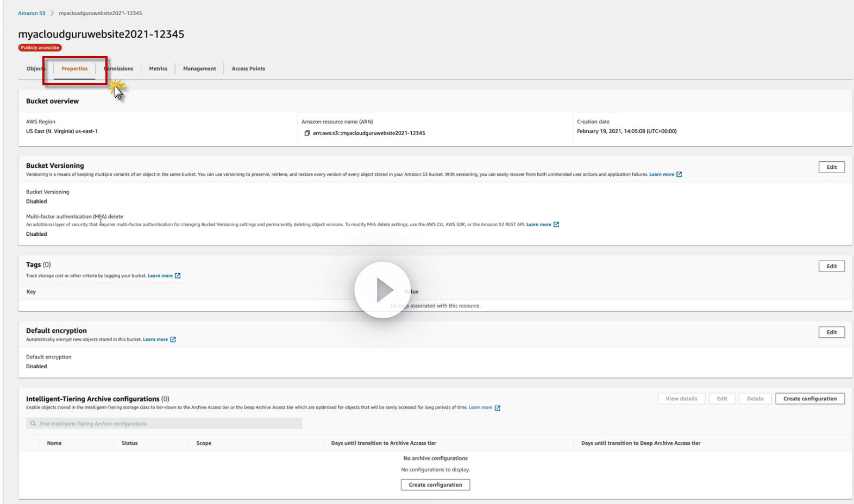
Task: Open Learn more link for Intelligent-Tiering Archive
Action: click(480, 407)
